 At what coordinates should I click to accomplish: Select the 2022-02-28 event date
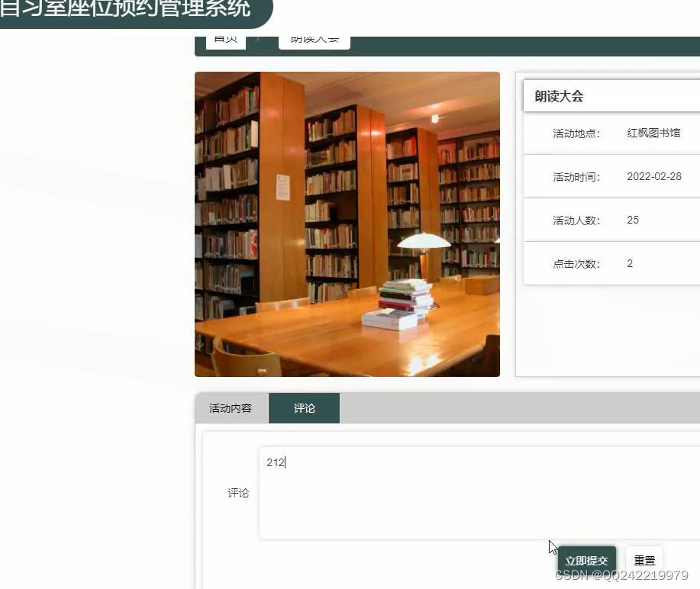[653, 176]
